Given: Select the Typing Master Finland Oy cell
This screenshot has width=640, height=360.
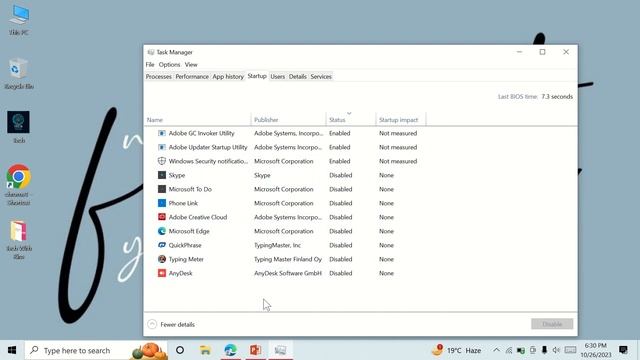Looking at the screenshot, I should coord(288,259).
